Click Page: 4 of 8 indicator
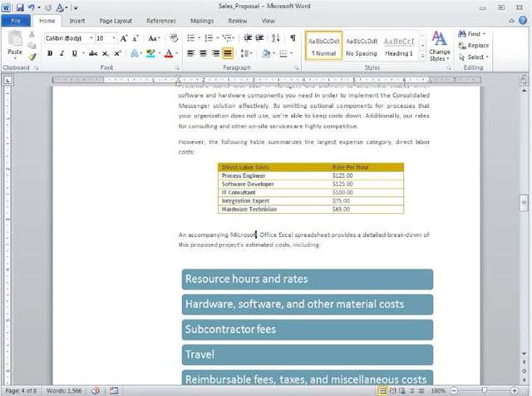532x396 pixels. pos(21,391)
